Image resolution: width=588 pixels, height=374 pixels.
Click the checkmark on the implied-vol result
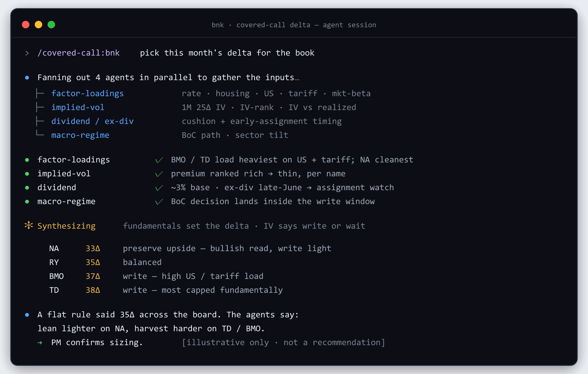click(159, 174)
